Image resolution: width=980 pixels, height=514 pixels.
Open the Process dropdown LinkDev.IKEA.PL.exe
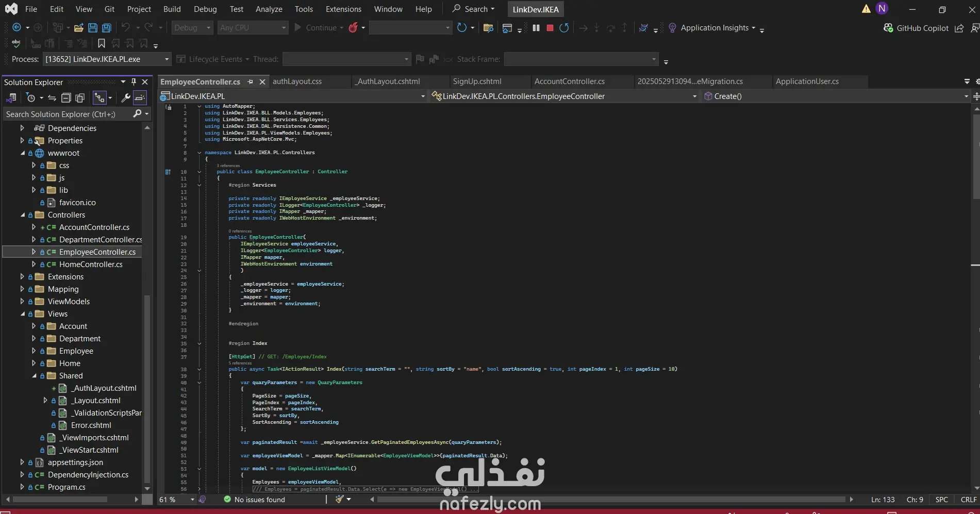point(107,59)
